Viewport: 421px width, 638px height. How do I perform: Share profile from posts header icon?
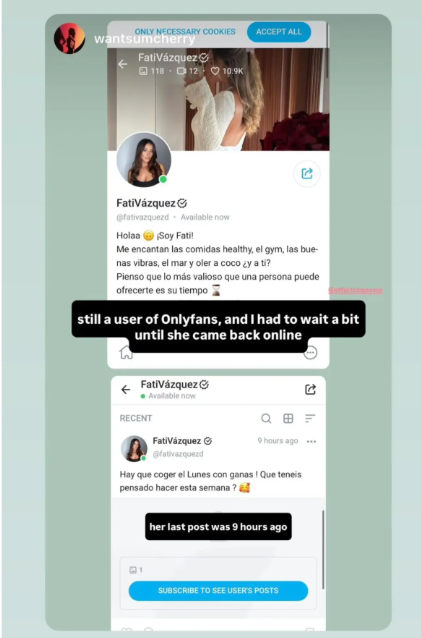(x=310, y=389)
